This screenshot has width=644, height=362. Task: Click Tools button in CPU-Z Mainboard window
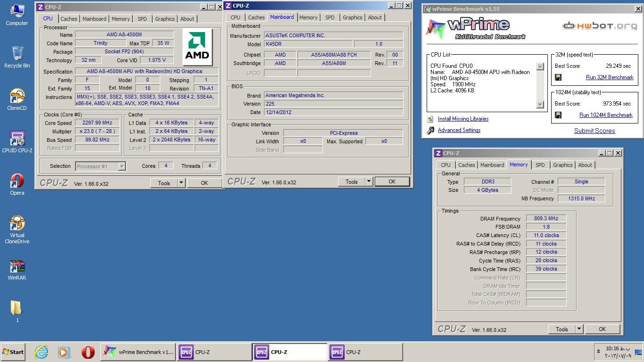pyautogui.click(x=352, y=182)
